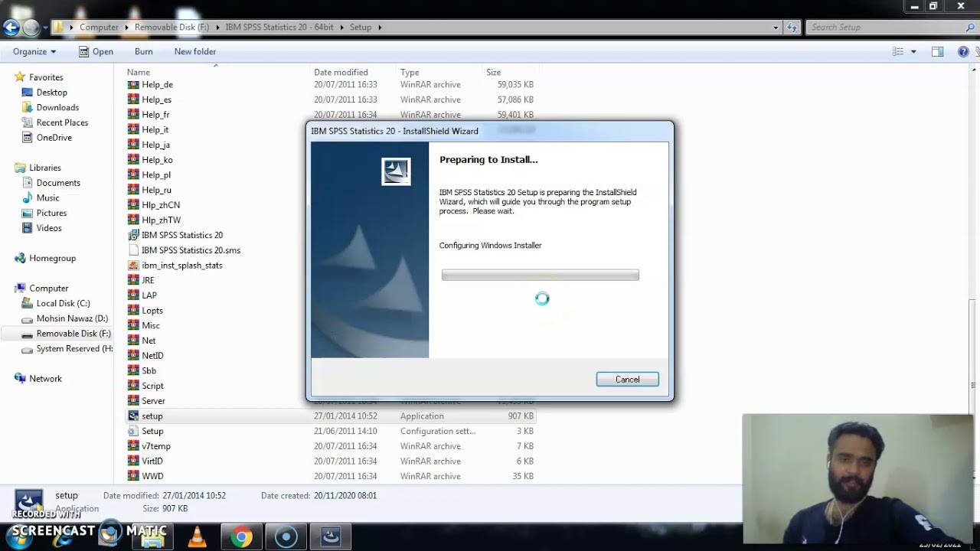Open OneDrive in the navigation pane
Viewport: 980px width, 551px height.
(x=54, y=138)
